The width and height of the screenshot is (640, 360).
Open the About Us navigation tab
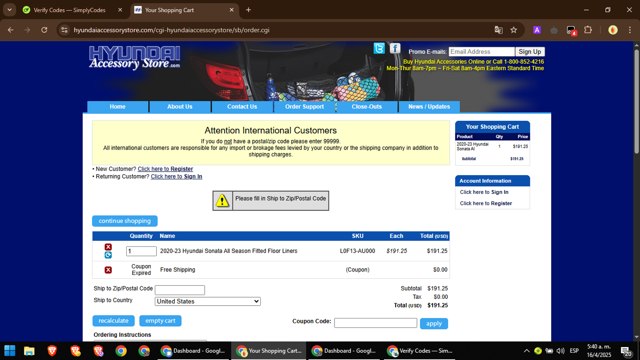tap(180, 107)
